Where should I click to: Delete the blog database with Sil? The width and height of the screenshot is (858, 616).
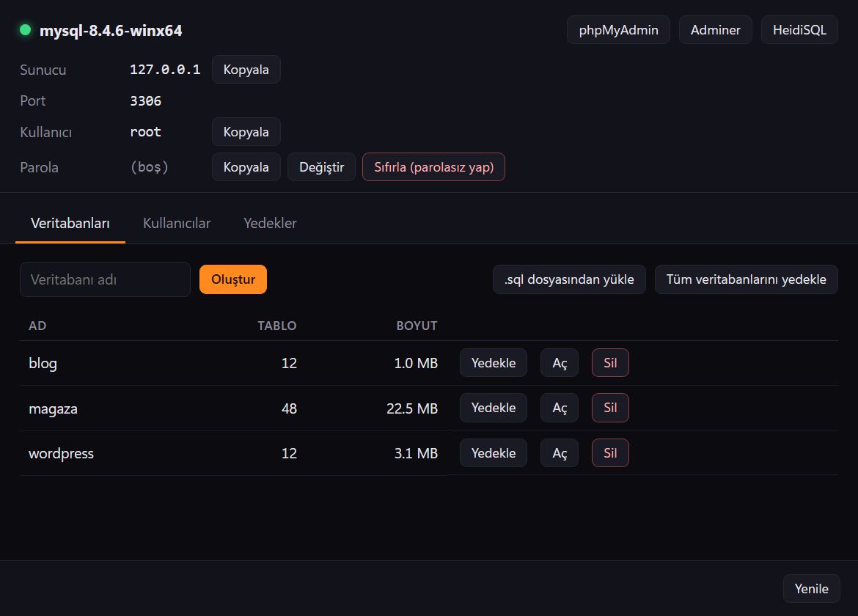coord(610,363)
